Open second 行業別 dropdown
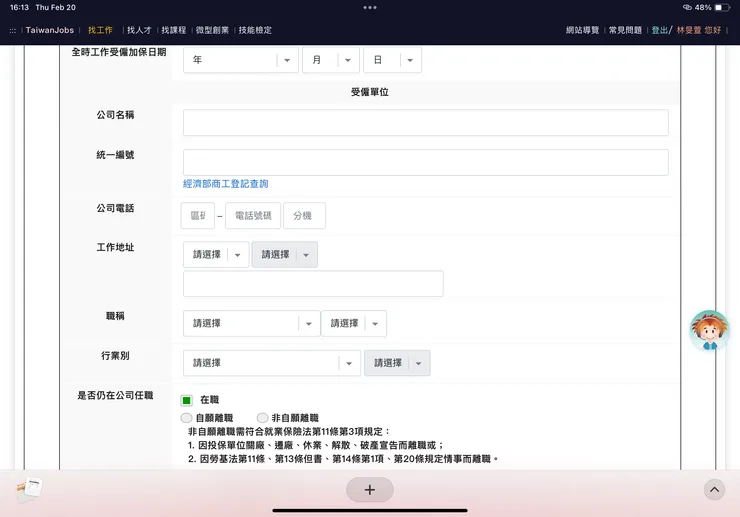Viewport: 740px width, 517px height. coord(397,363)
